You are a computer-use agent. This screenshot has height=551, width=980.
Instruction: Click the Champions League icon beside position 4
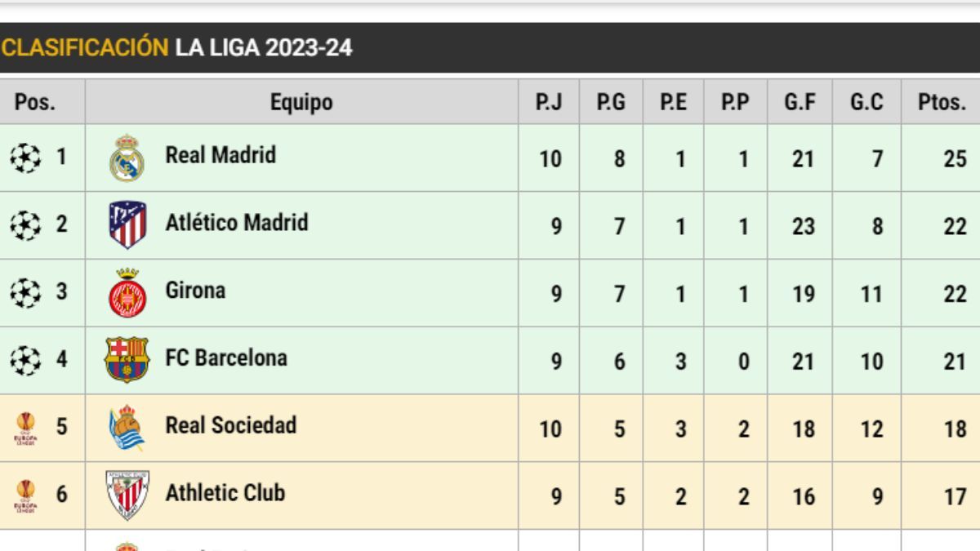pos(25,360)
